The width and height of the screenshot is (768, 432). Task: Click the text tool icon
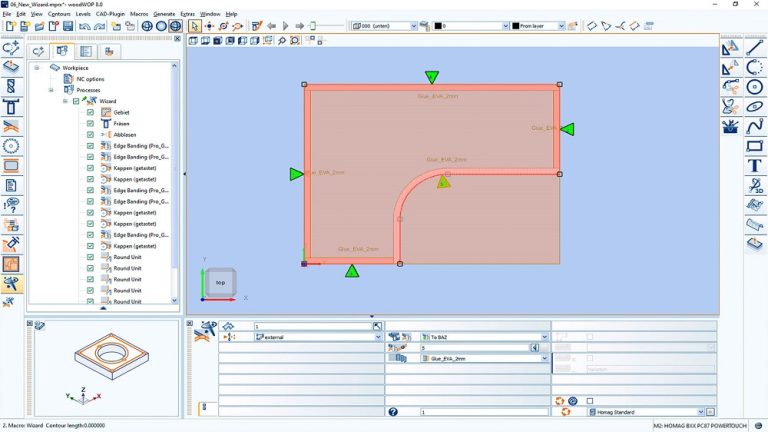pos(753,166)
